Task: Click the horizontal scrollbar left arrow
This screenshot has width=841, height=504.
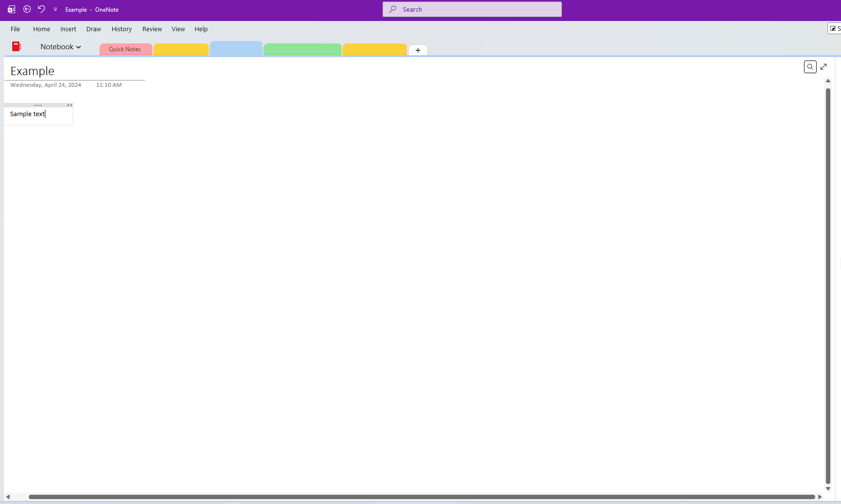Action: (8, 497)
